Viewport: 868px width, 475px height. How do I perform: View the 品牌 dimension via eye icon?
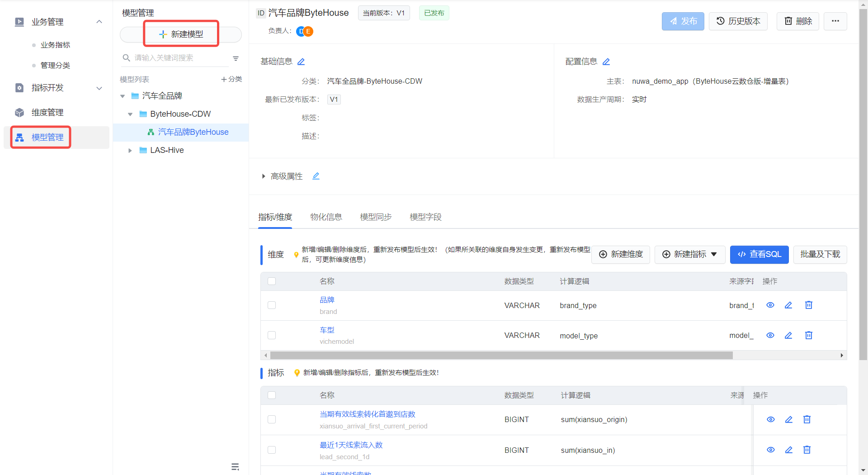coord(770,305)
